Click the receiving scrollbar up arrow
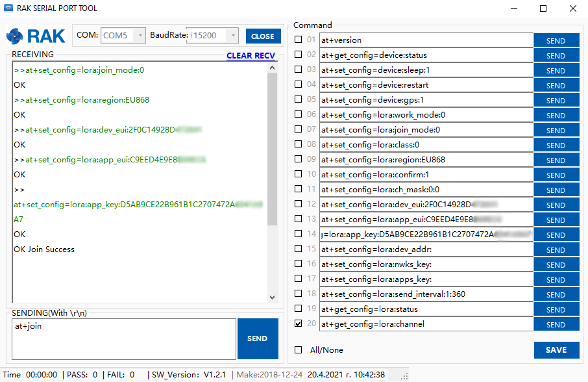The height and width of the screenshot is (382, 588). click(273, 66)
